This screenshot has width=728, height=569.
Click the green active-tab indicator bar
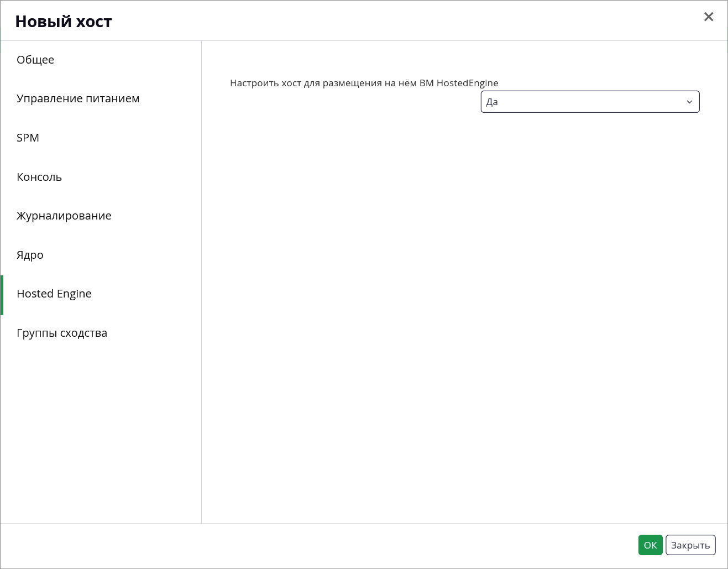(2, 295)
